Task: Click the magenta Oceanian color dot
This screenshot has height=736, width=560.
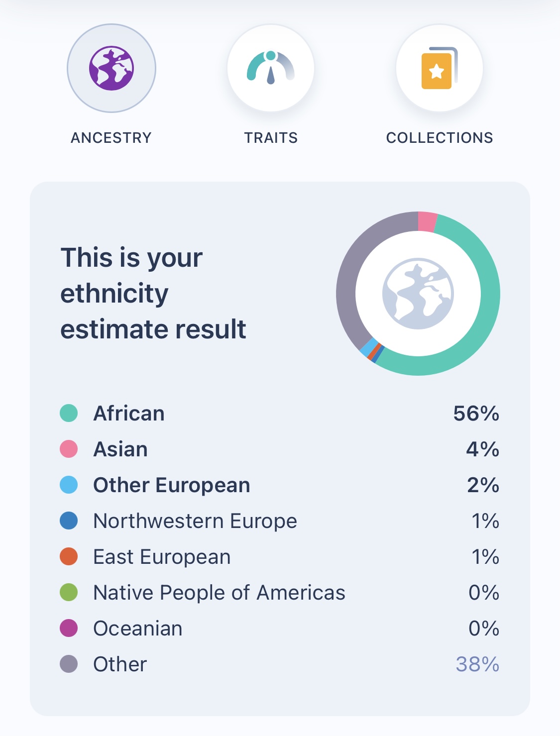Action: (x=69, y=628)
